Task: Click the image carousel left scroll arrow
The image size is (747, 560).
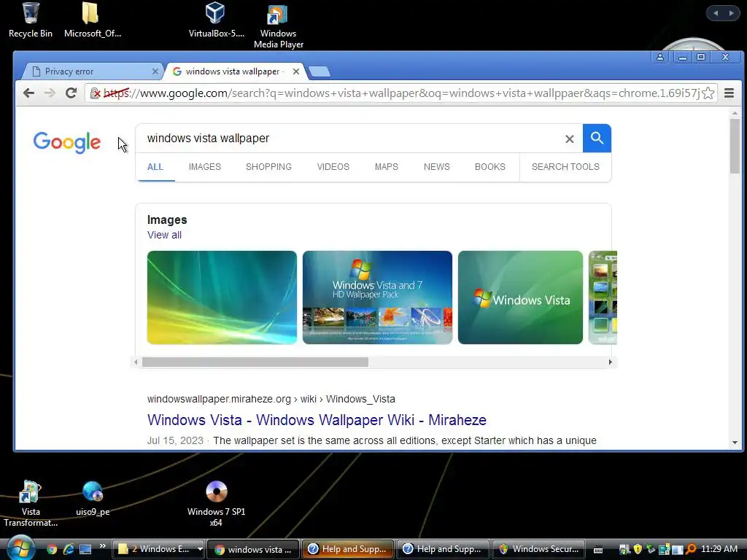Action: click(x=136, y=362)
